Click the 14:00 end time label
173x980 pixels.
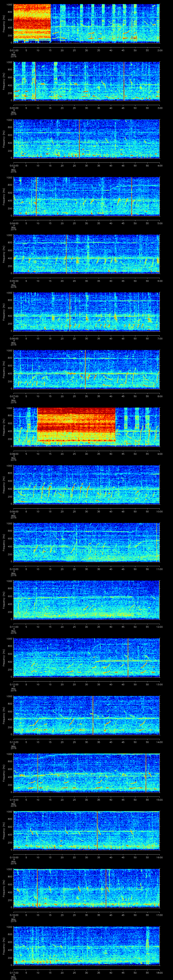(159, 742)
